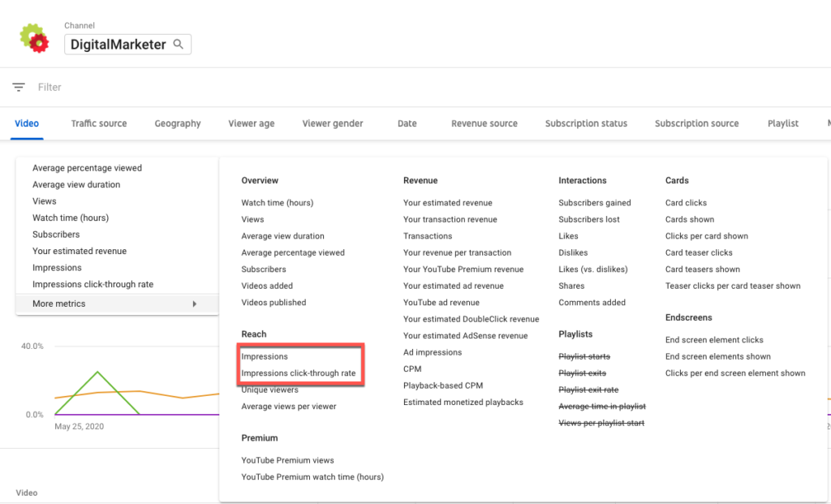Choose End screen elements shown
831x504 pixels.
(x=718, y=356)
